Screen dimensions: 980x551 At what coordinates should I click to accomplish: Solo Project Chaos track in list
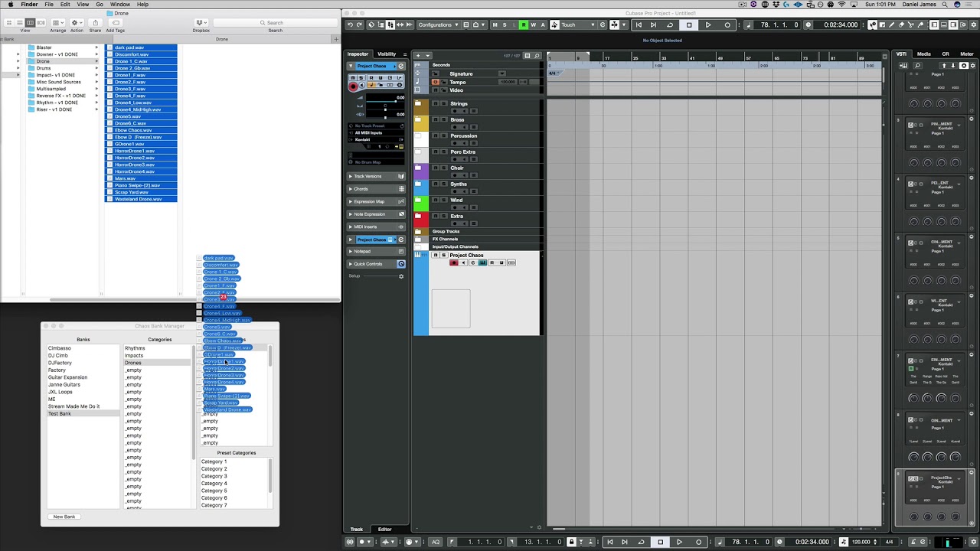click(x=444, y=255)
